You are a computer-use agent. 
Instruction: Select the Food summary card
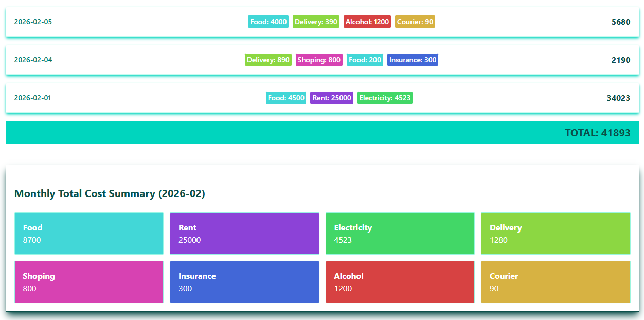[x=89, y=234]
